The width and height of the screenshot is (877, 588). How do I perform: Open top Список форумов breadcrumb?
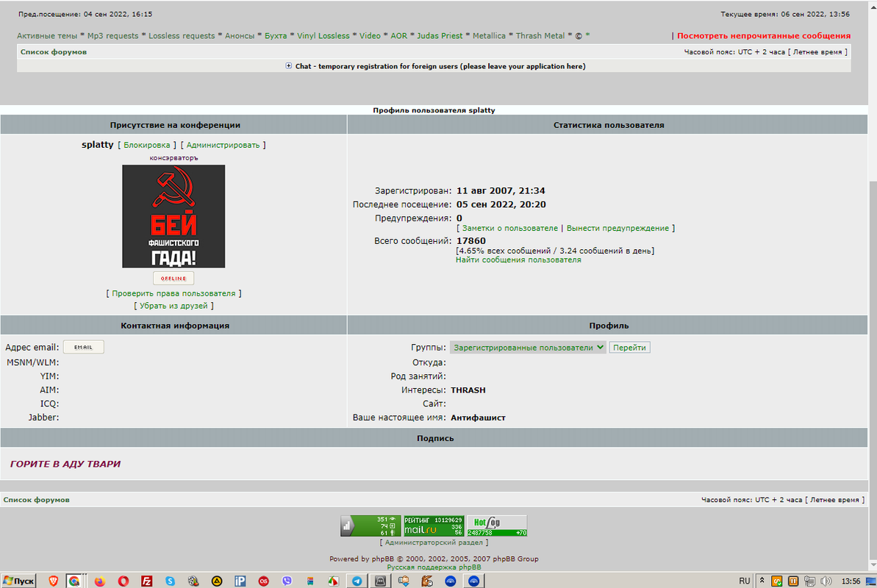(x=53, y=52)
